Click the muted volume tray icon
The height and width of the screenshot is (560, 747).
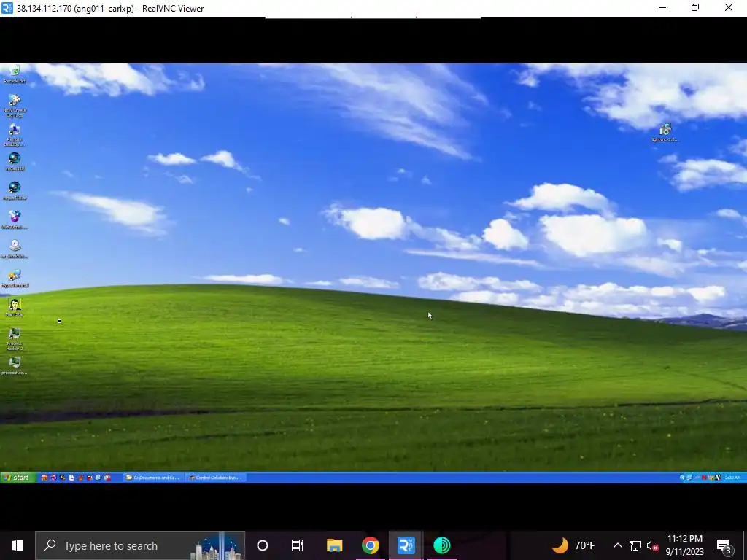coord(652,545)
